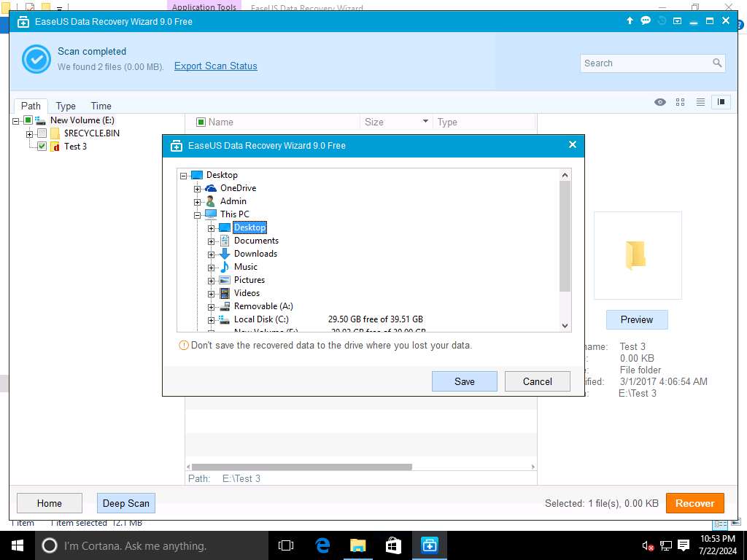Click the file list horizontal scrollbar thumb
Viewport: 747px width, 560px height.
point(301,467)
